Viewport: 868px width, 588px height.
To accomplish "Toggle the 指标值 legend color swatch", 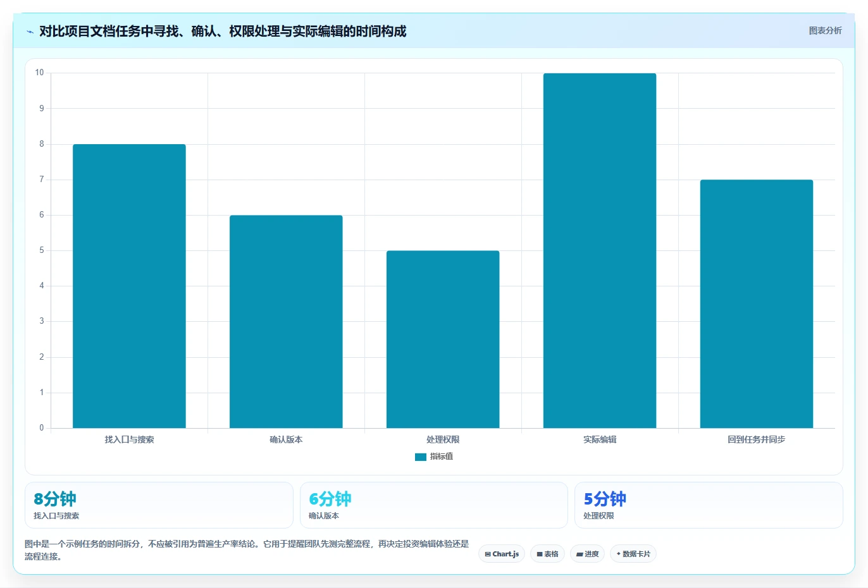I will coord(421,456).
